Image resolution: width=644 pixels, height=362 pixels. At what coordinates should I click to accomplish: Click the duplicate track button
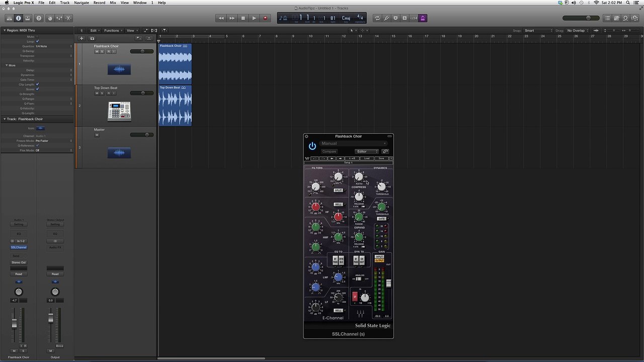click(92, 38)
